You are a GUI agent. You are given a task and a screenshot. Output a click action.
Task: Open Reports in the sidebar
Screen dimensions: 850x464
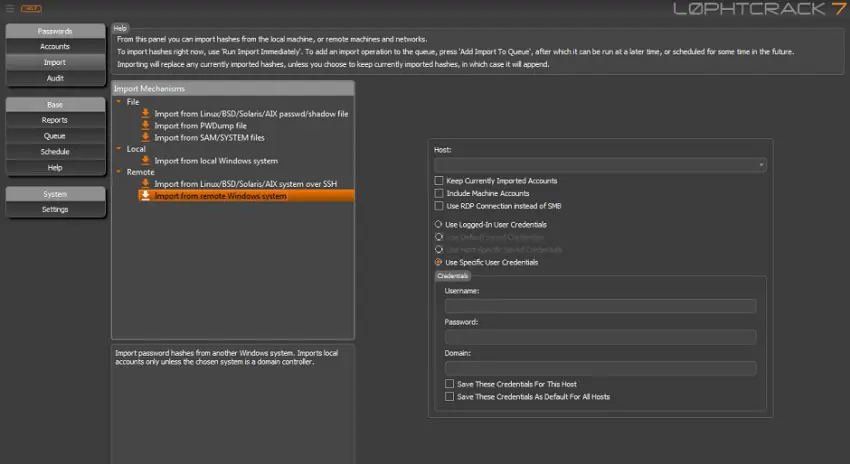(55, 120)
